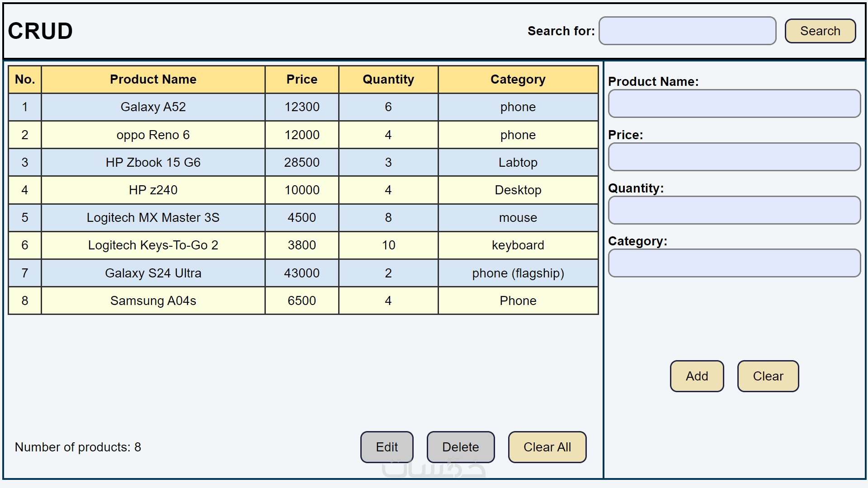868x488 pixels.
Task: Click the Product Name input field
Action: pos(734,103)
